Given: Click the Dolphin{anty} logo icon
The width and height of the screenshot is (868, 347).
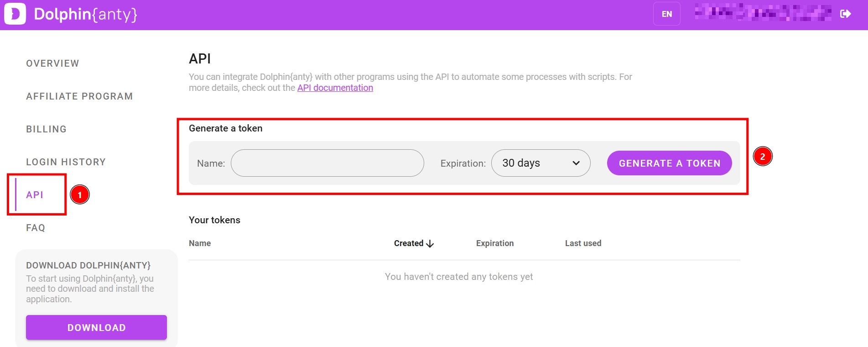Looking at the screenshot, I should pyautogui.click(x=15, y=14).
